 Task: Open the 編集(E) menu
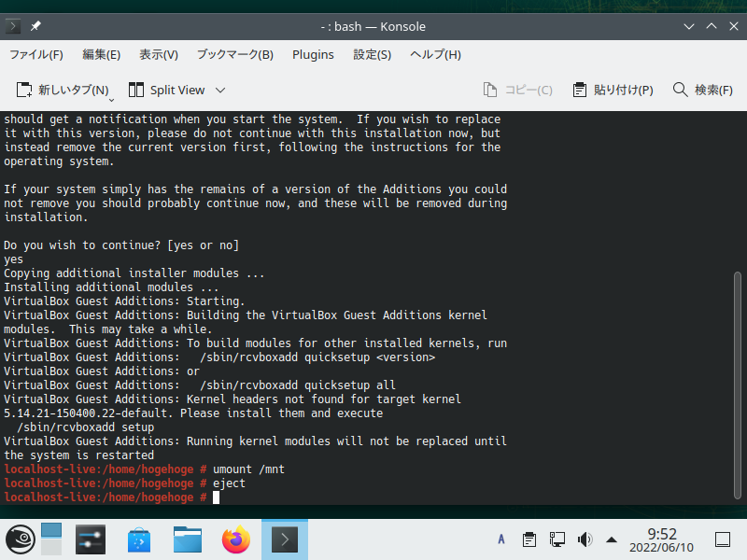102,55
